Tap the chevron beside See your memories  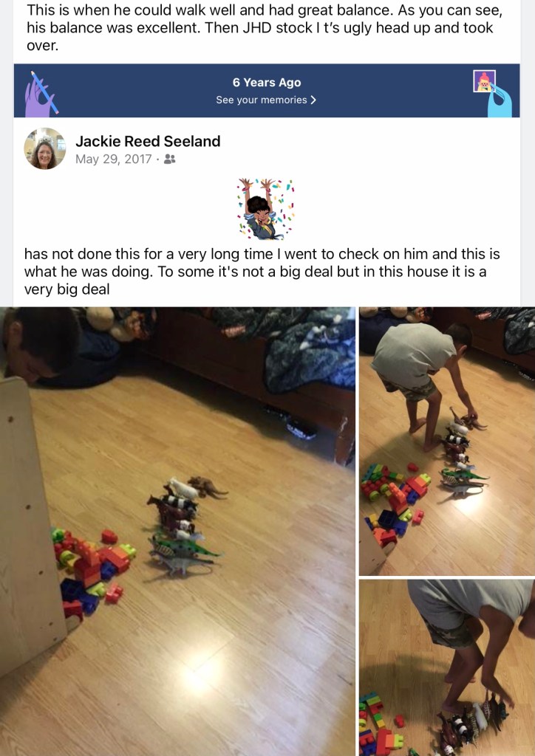313,100
